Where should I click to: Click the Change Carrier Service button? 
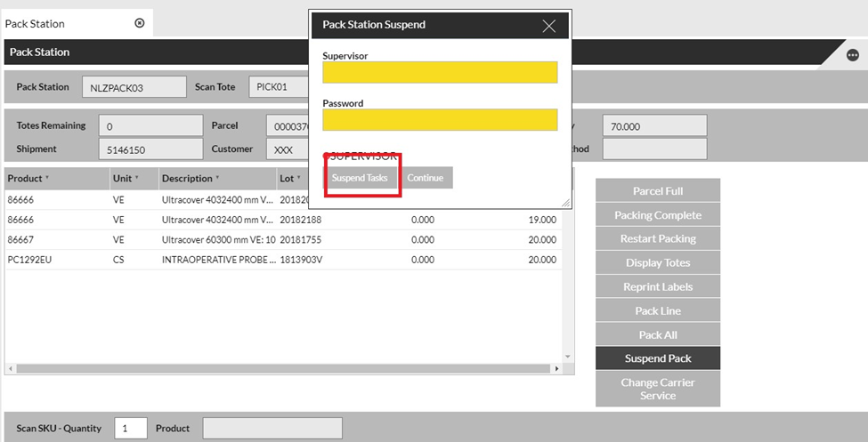click(x=657, y=389)
